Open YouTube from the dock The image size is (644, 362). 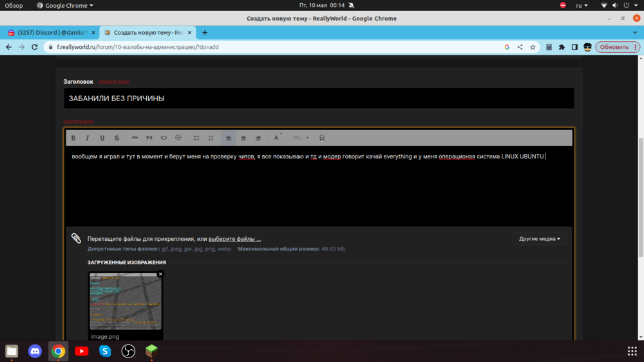coord(81,351)
